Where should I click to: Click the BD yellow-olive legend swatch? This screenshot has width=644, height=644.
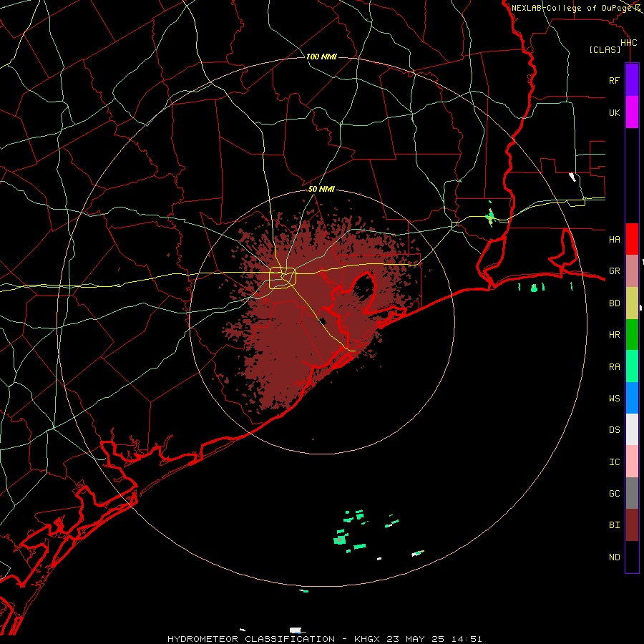pos(632,303)
